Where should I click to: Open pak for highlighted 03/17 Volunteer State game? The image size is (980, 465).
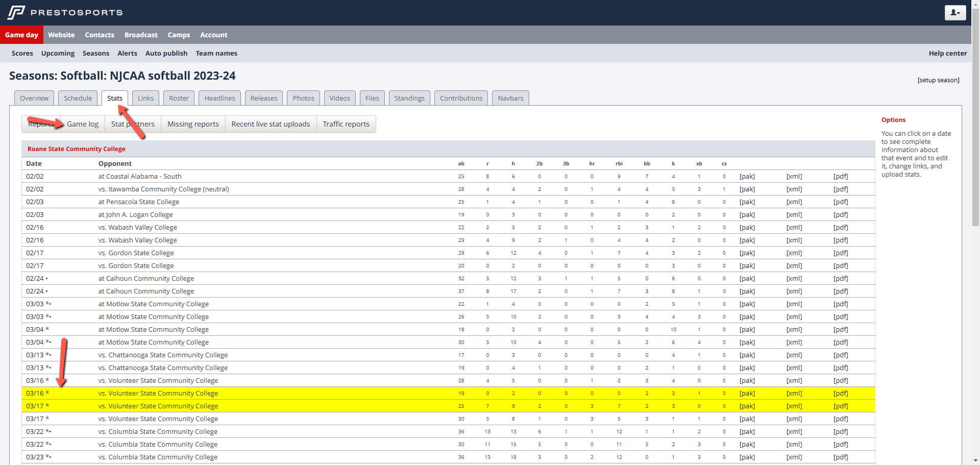pos(747,406)
